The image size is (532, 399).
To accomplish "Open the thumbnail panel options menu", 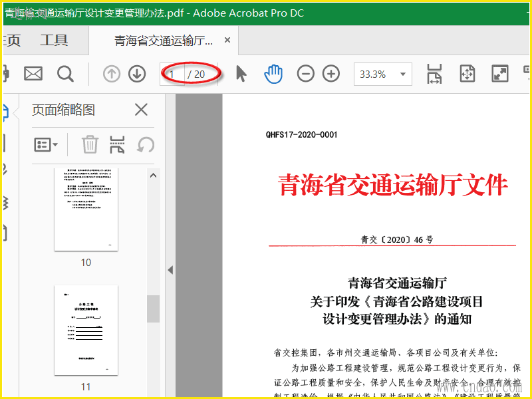I will 46,145.
